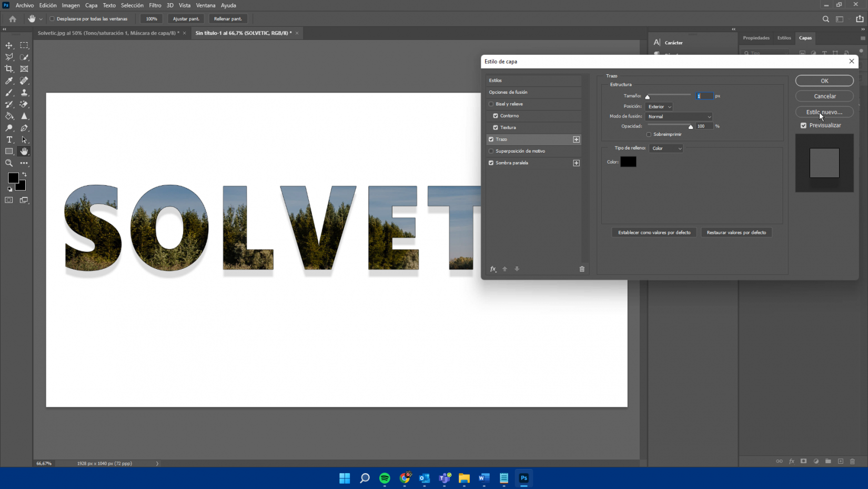
Task: Open Spotify from the taskbar
Action: coord(385,478)
